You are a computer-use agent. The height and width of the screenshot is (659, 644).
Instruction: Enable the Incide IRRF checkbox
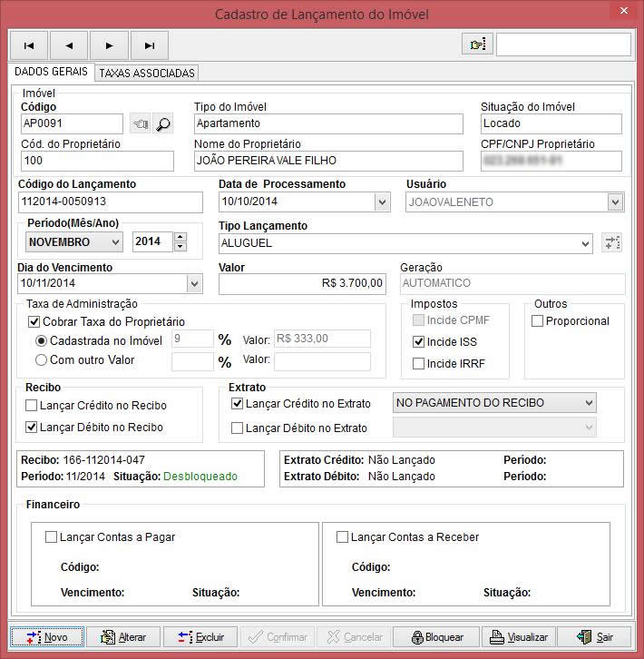pyautogui.click(x=418, y=363)
